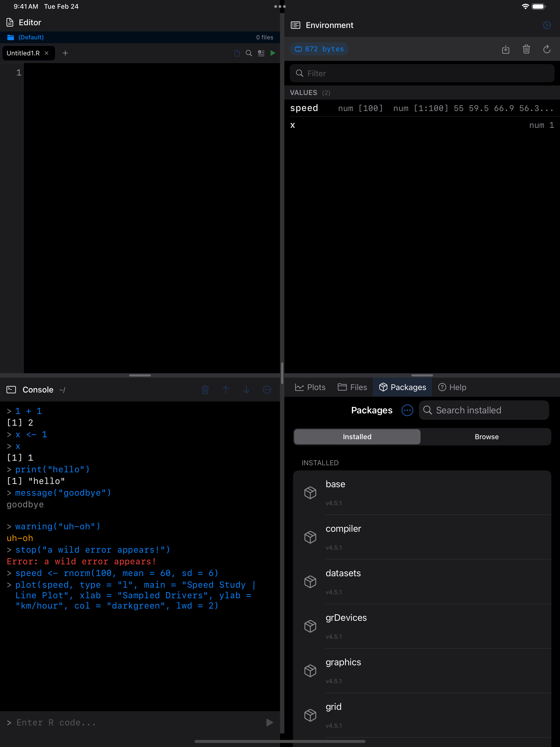Image resolution: width=560 pixels, height=747 pixels.
Task: Open the Packages options ellipsis menu
Action: coord(407,410)
